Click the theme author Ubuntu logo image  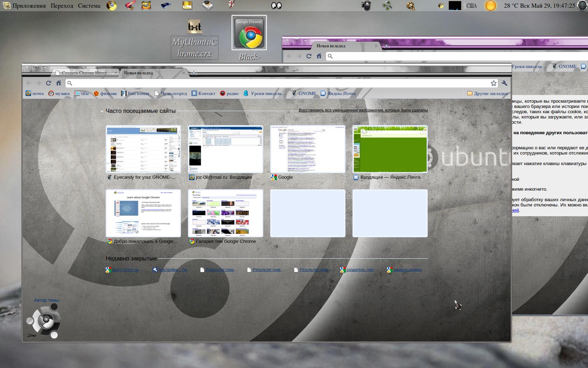pos(43,321)
